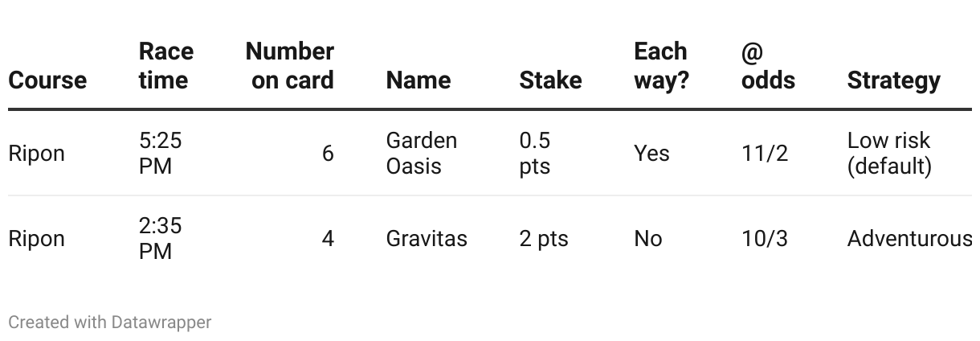Select the Race time column header
Image resolution: width=980 pixels, height=341 pixels.
[x=165, y=66]
